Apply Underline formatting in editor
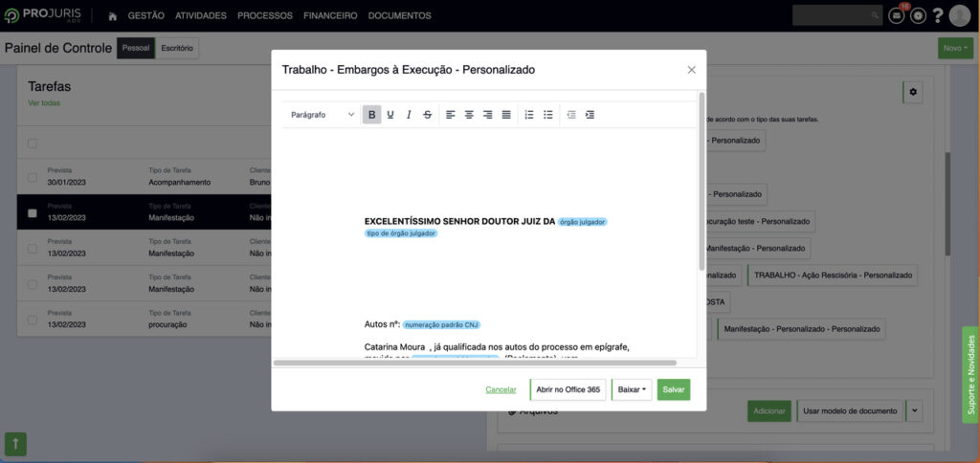Image resolution: width=980 pixels, height=463 pixels. [x=390, y=115]
